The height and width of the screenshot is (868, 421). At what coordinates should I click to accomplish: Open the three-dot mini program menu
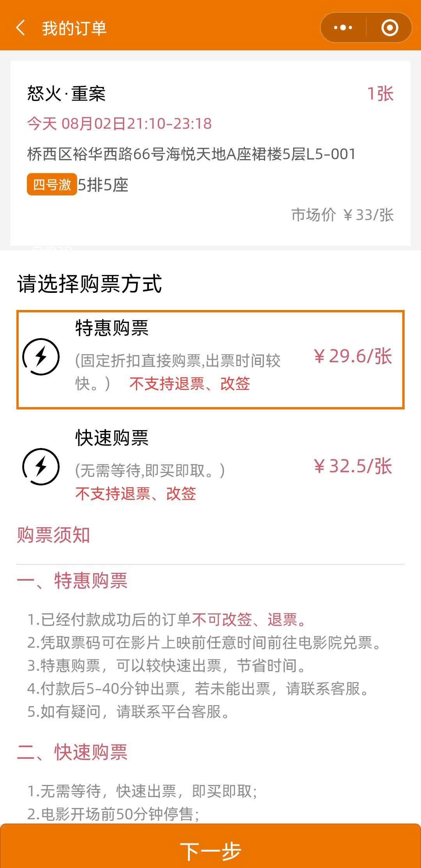tap(343, 28)
